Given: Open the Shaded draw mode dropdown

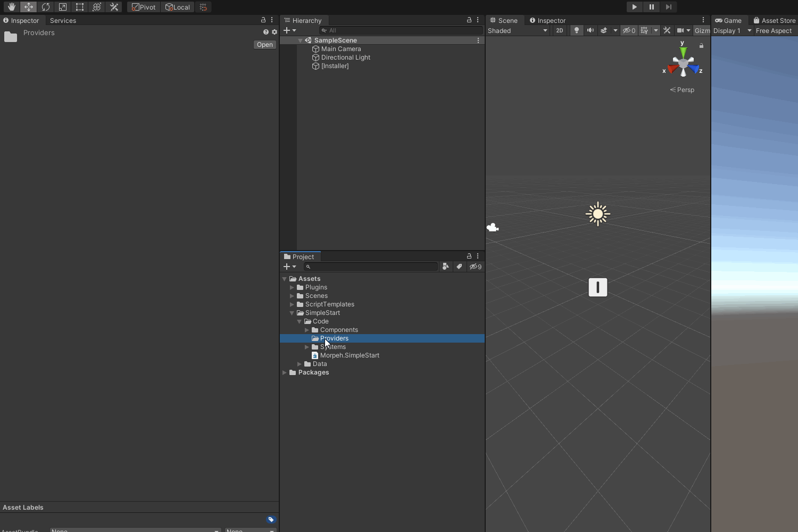Looking at the screenshot, I should 517,30.
